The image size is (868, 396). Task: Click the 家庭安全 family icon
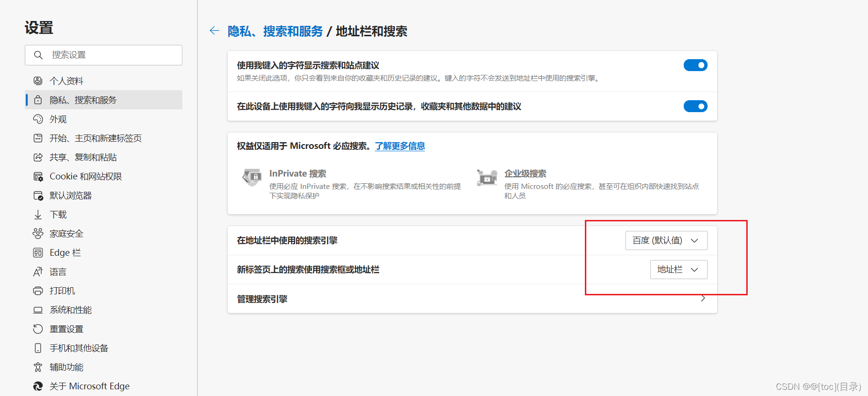[38, 233]
